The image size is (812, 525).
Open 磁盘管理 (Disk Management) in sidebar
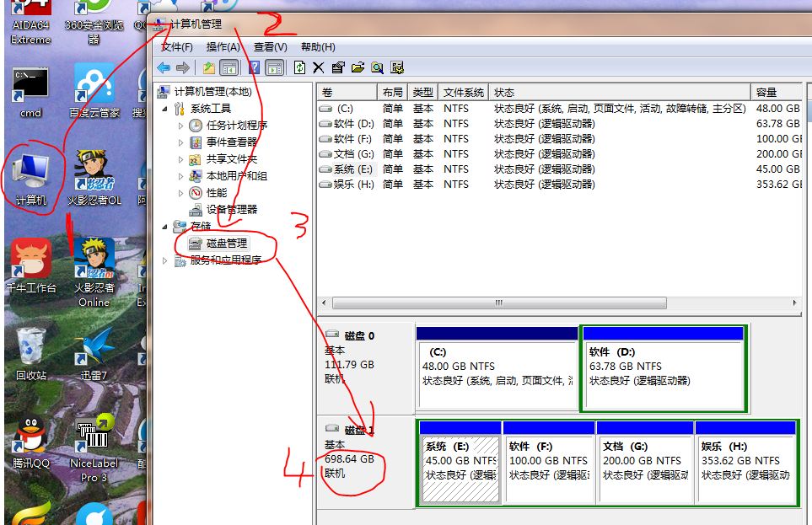(221, 243)
